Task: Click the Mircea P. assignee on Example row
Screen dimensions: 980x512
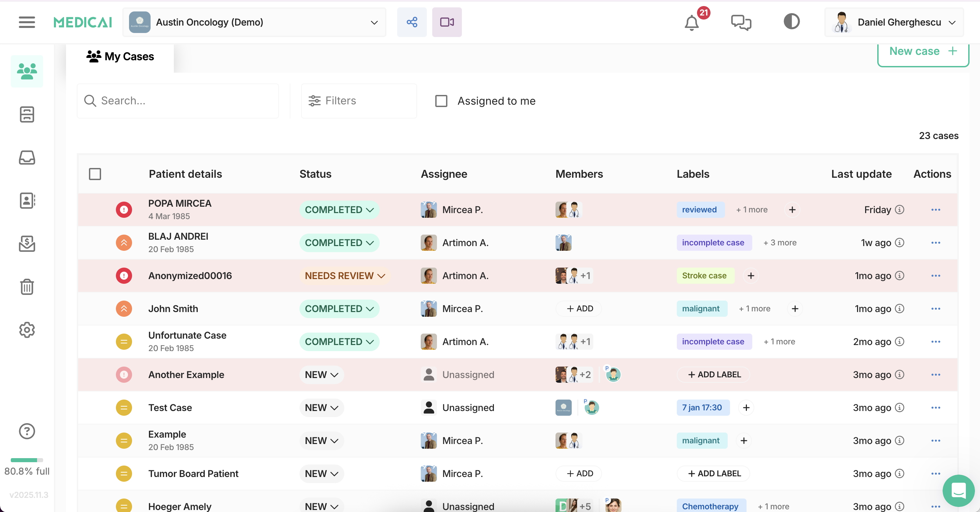Action: click(x=452, y=441)
